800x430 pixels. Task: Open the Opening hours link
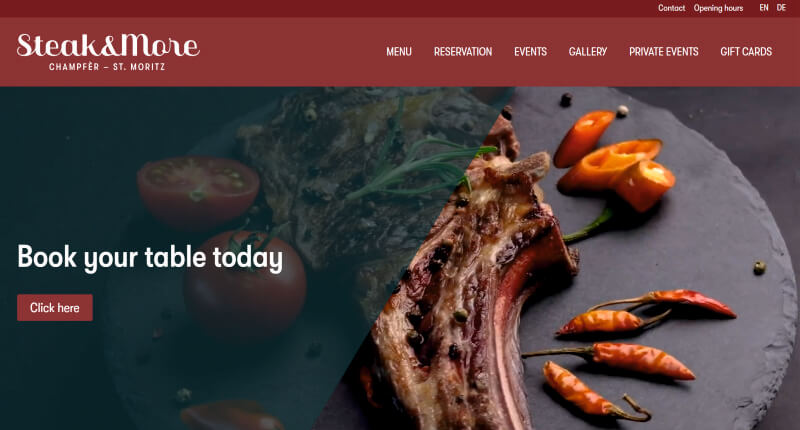(718, 8)
